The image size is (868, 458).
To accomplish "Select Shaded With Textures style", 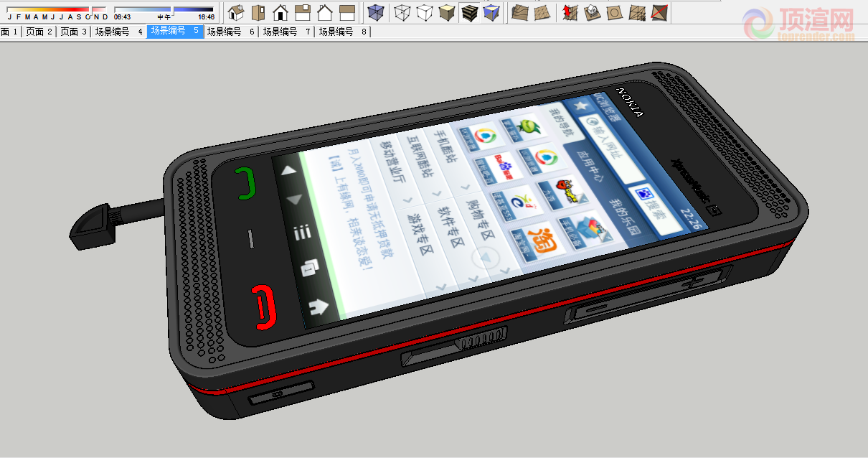I will click(x=469, y=12).
